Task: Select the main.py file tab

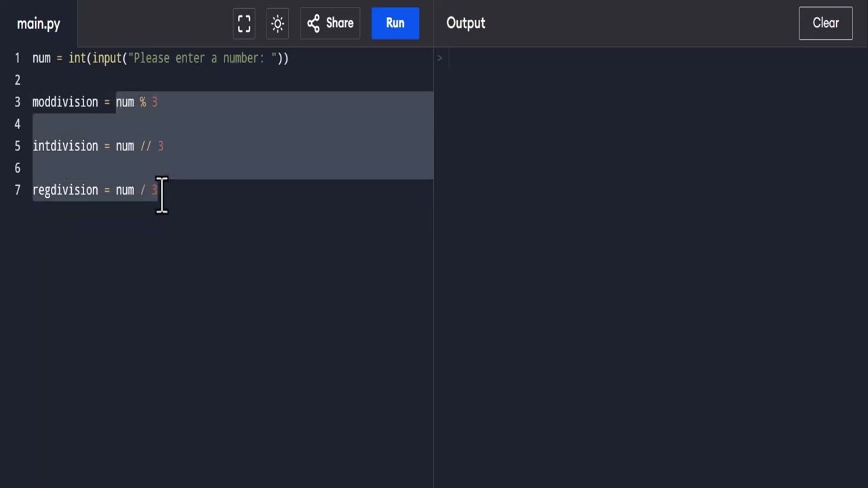Action: [39, 24]
